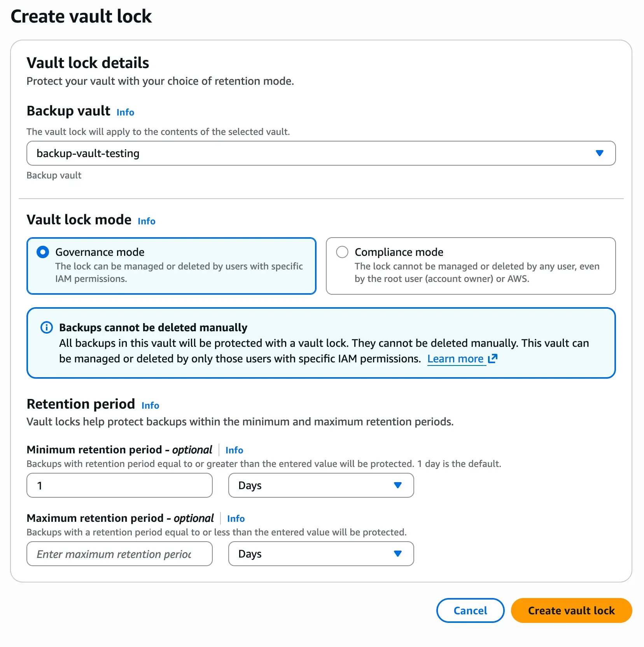This screenshot has width=644, height=647.
Task: Click the dropdown arrow of backup-vault-testing selector
Action: [599, 153]
